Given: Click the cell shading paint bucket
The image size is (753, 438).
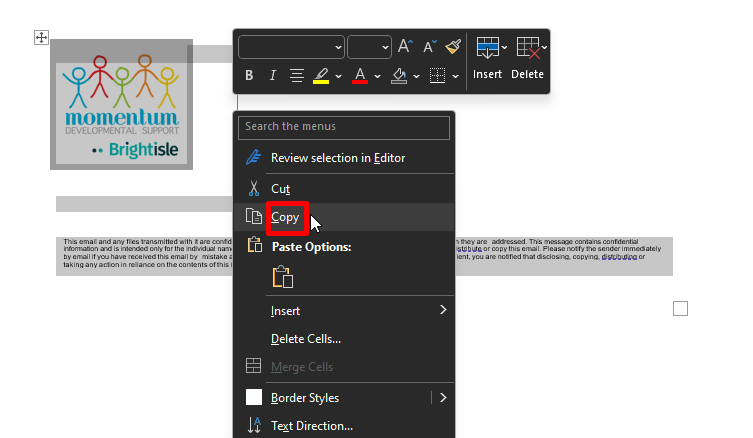Looking at the screenshot, I should click(x=399, y=75).
